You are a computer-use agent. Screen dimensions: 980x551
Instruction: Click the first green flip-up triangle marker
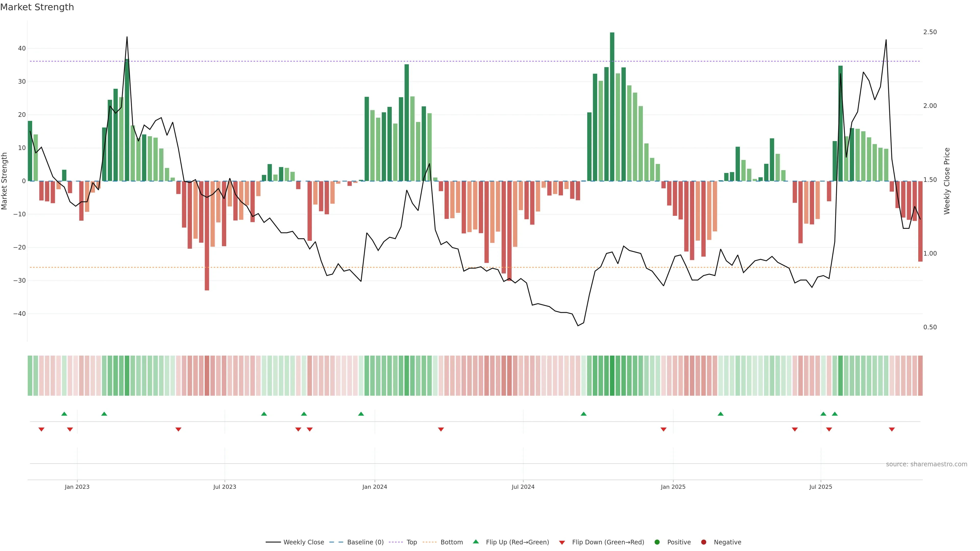(64, 414)
